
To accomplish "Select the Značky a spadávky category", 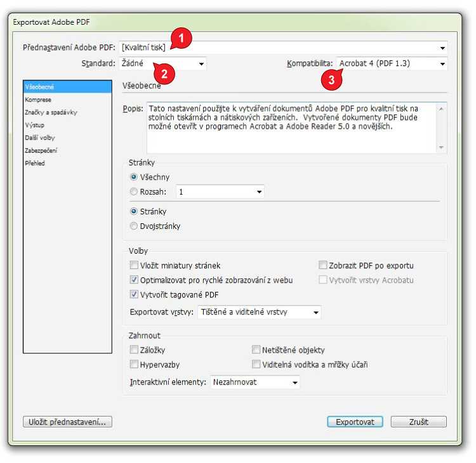I will [67, 112].
